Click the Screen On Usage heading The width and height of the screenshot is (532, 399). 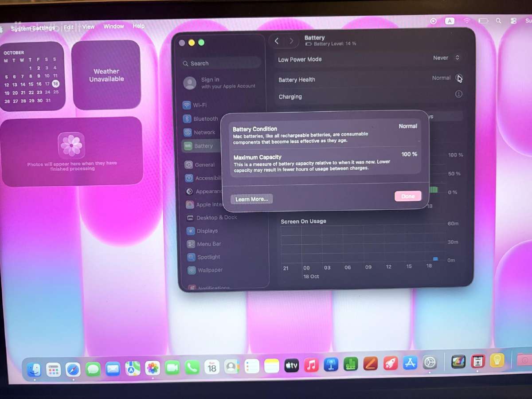(303, 221)
